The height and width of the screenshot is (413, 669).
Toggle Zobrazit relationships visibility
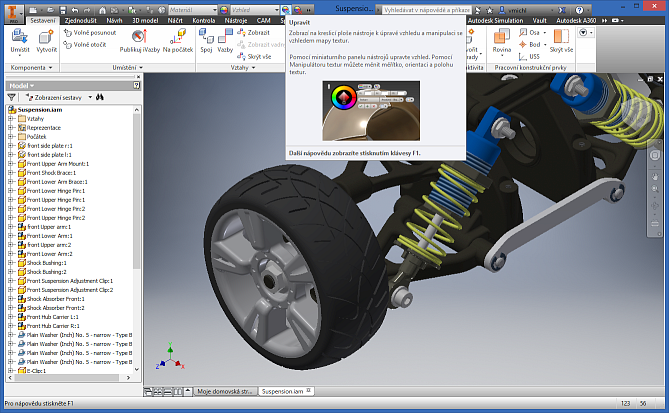[x=257, y=33]
